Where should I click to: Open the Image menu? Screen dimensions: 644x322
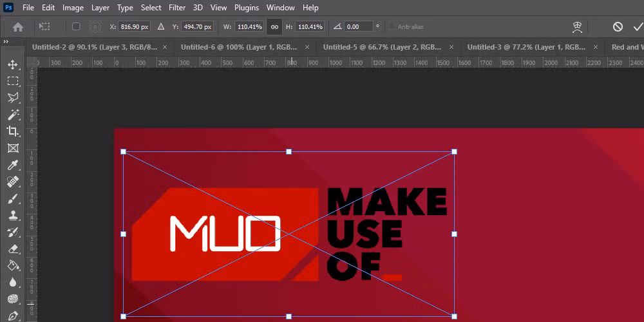73,8
